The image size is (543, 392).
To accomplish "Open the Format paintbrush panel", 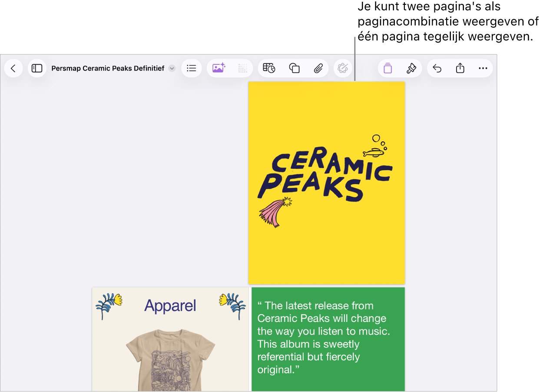I will [411, 68].
